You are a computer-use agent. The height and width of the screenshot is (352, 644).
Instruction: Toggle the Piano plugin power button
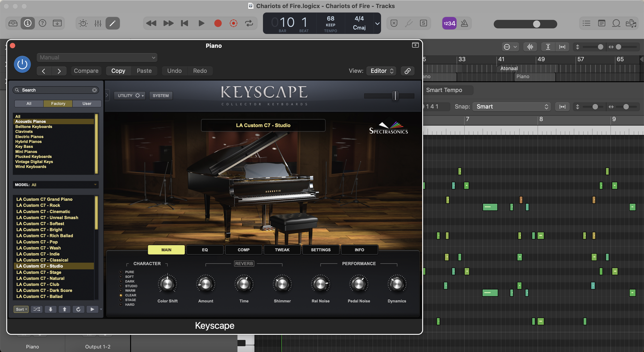click(x=22, y=64)
